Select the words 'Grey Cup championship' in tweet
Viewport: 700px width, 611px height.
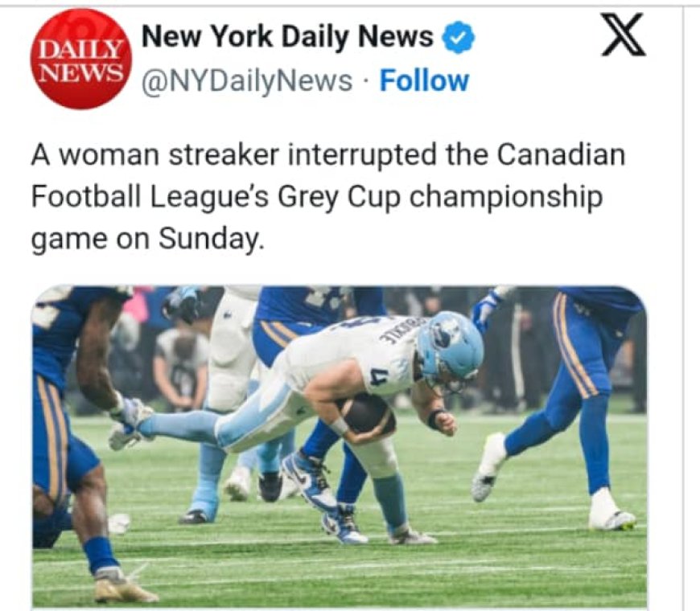click(x=440, y=197)
